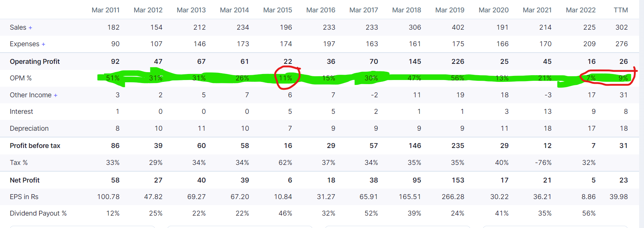Select the OPM % row label

[x=21, y=78]
